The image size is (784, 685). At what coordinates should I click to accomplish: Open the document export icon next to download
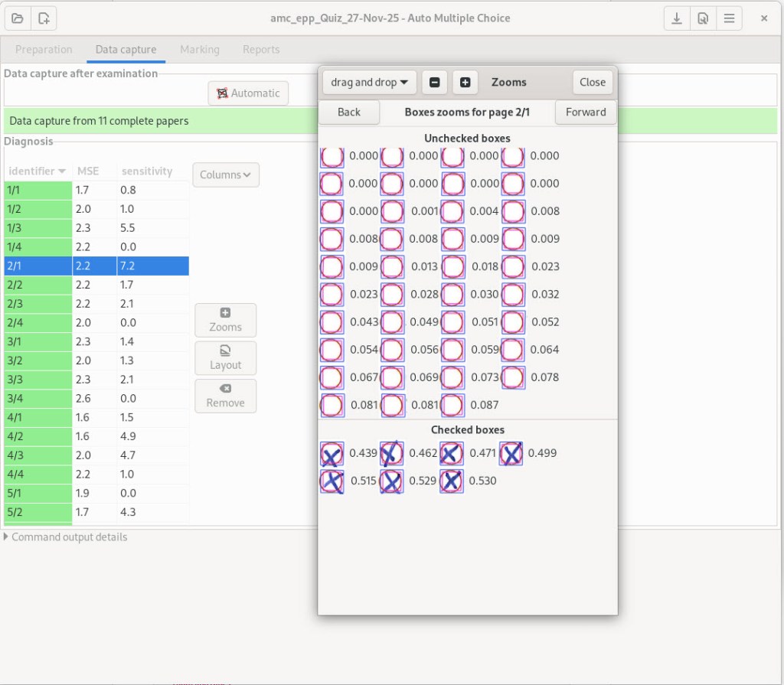click(703, 18)
